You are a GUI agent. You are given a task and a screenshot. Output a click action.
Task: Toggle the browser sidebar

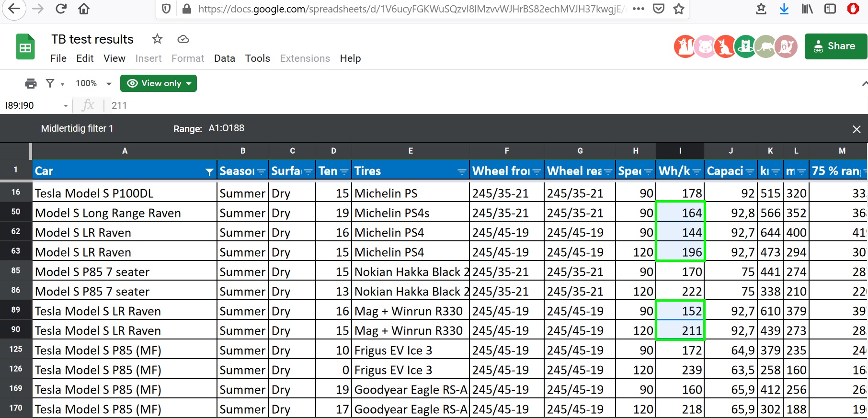(830, 9)
